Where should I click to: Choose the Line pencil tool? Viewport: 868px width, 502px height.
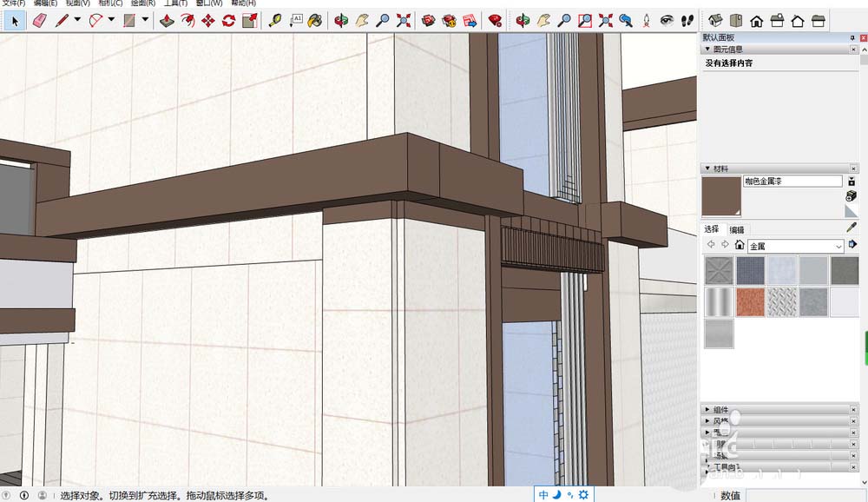62,21
